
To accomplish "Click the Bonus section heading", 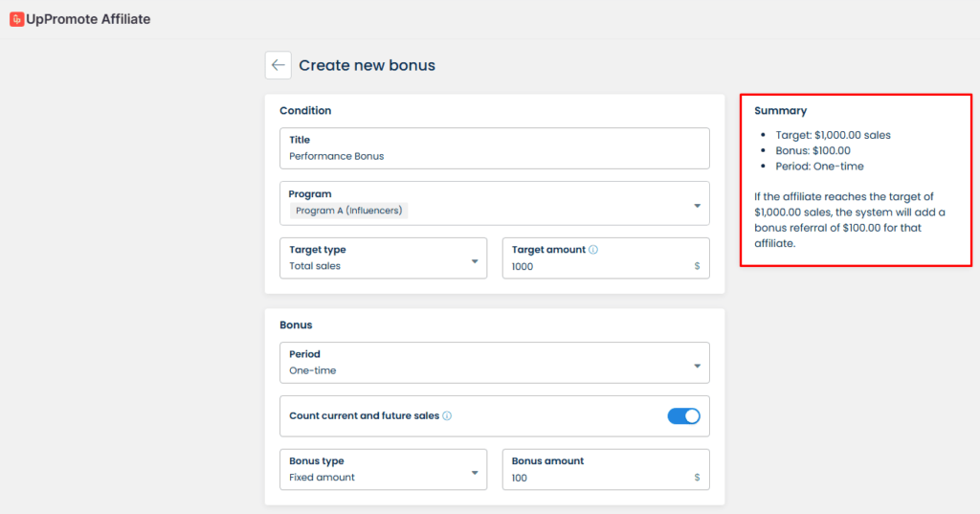I will click(296, 324).
